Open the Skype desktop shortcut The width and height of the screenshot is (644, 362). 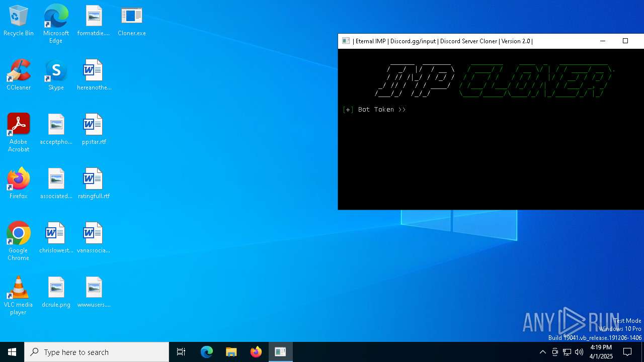pyautogui.click(x=56, y=75)
